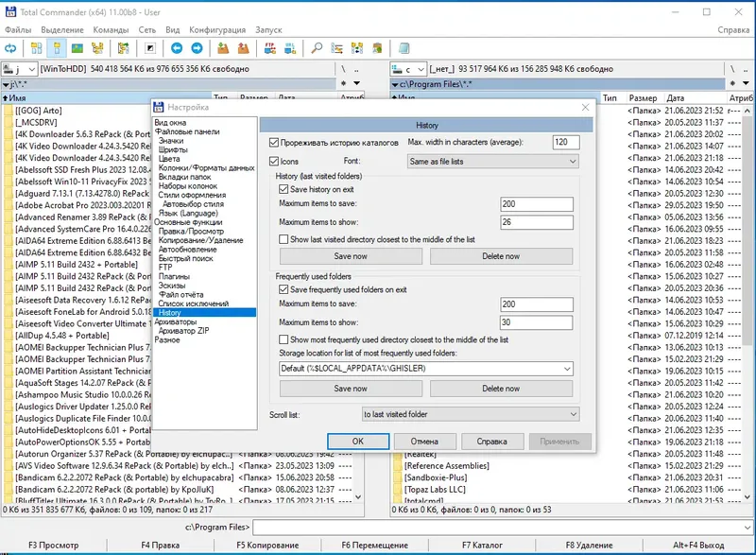Image resolution: width=756 pixels, height=555 pixels.
Task: Click the forward arrow toolbar icon
Action: pyautogui.click(x=198, y=47)
